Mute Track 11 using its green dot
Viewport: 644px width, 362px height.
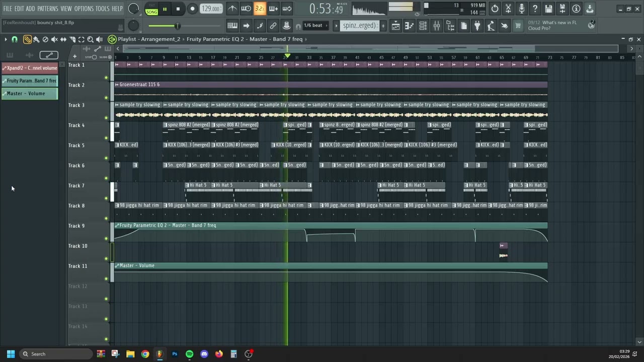pyautogui.click(x=106, y=279)
